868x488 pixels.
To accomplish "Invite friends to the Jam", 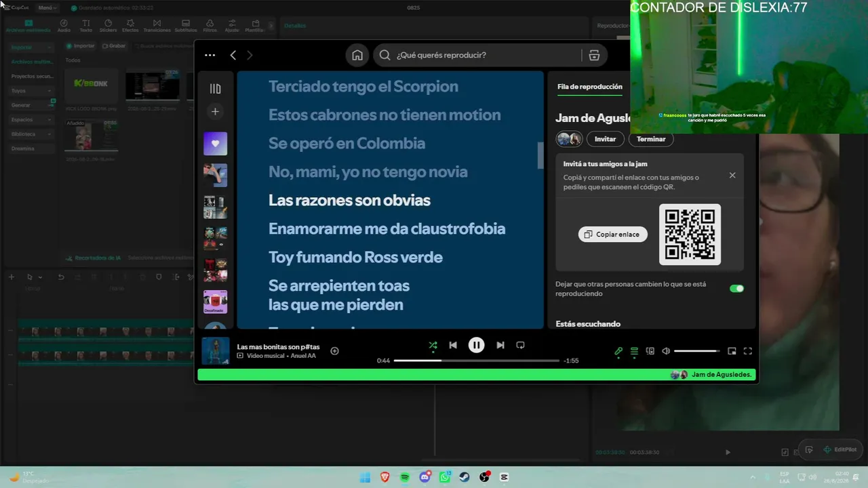I will pyautogui.click(x=605, y=139).
